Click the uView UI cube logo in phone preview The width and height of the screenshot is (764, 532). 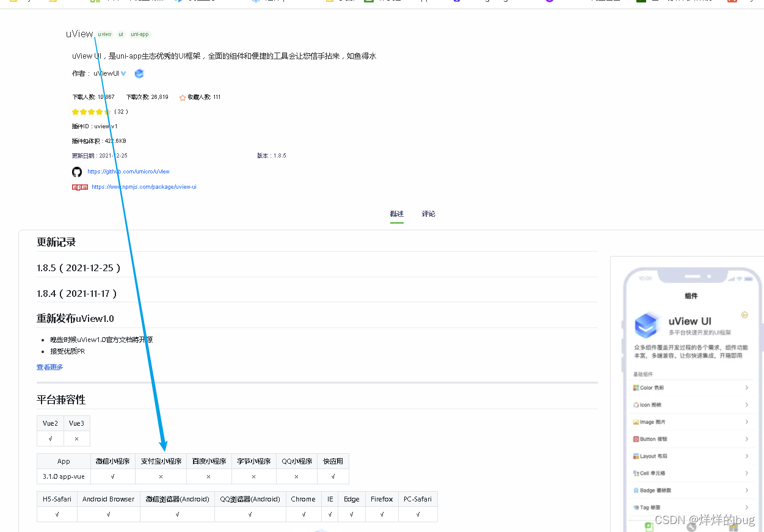pyautogui.click(x=647, y=326)
